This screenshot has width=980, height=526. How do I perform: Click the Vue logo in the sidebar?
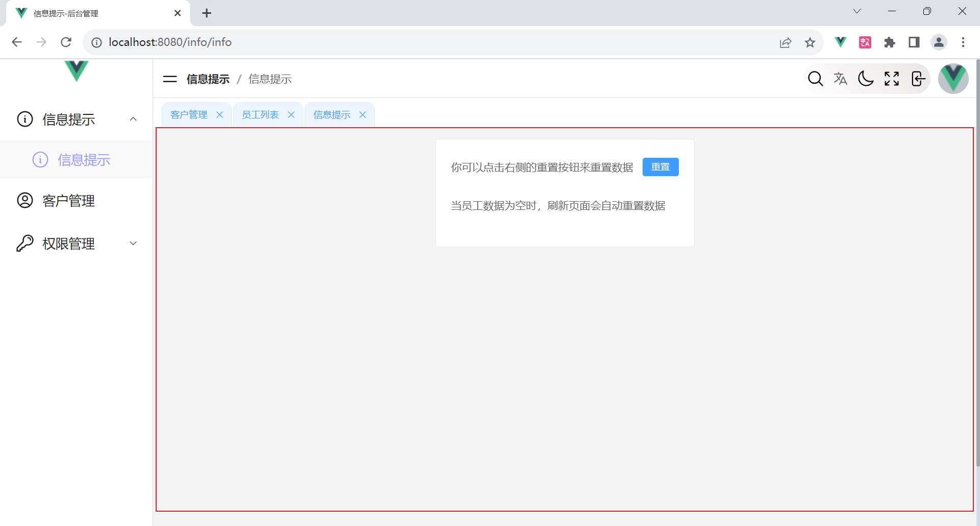[77, 70]
